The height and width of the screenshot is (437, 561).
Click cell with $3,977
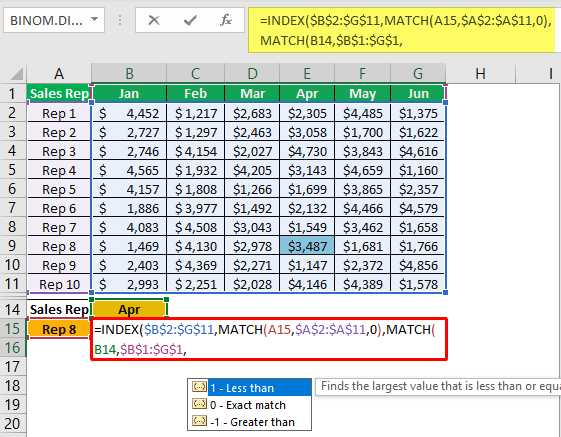tap(195, 208)
